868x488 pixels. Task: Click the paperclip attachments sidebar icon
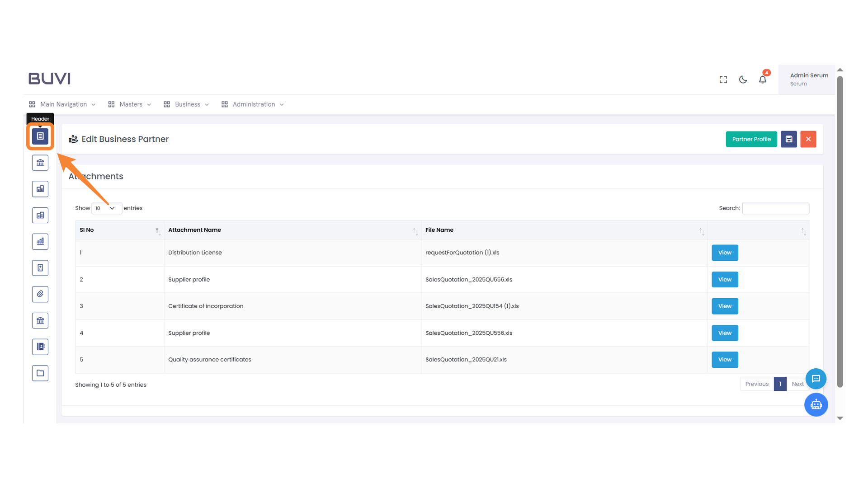click(x=40, y=294)
